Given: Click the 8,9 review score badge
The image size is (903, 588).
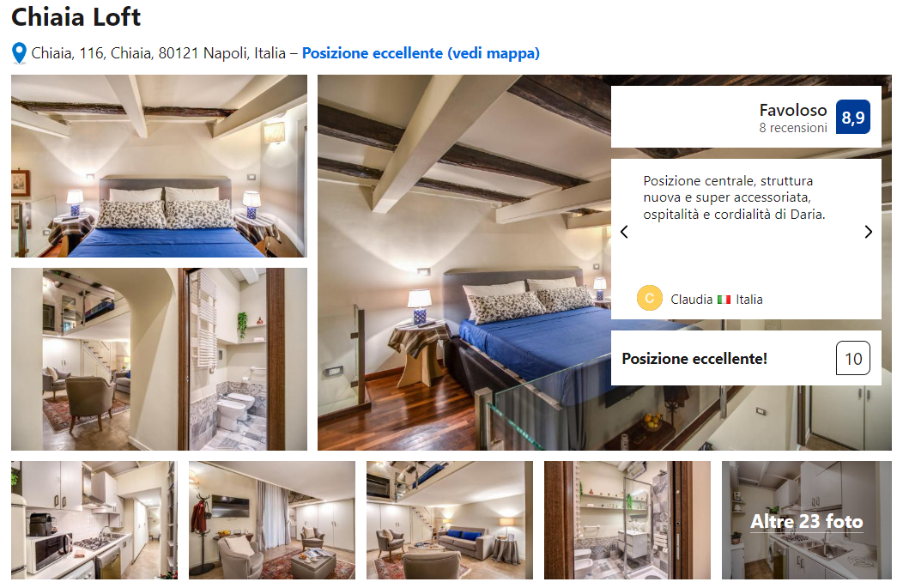Looking at the screenshot, I should click(x=853, y=117).
